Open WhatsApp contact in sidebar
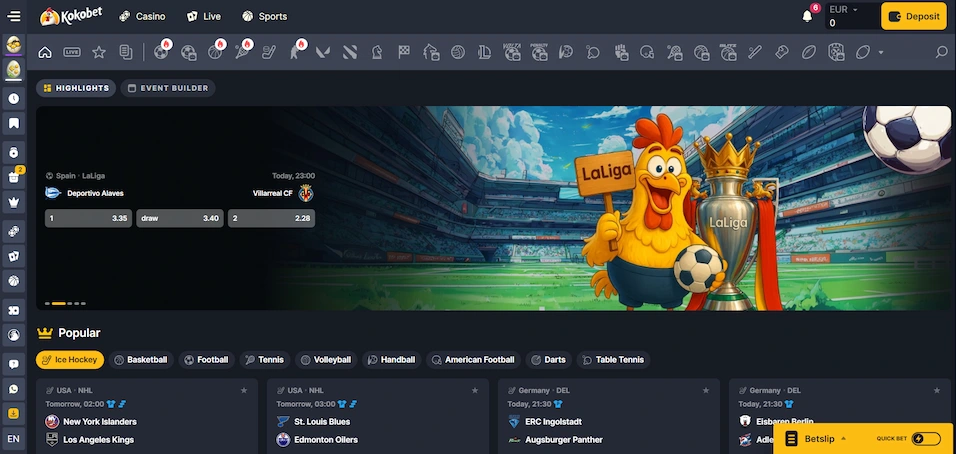This screenshot has width=956, height=454. [13, 389]
